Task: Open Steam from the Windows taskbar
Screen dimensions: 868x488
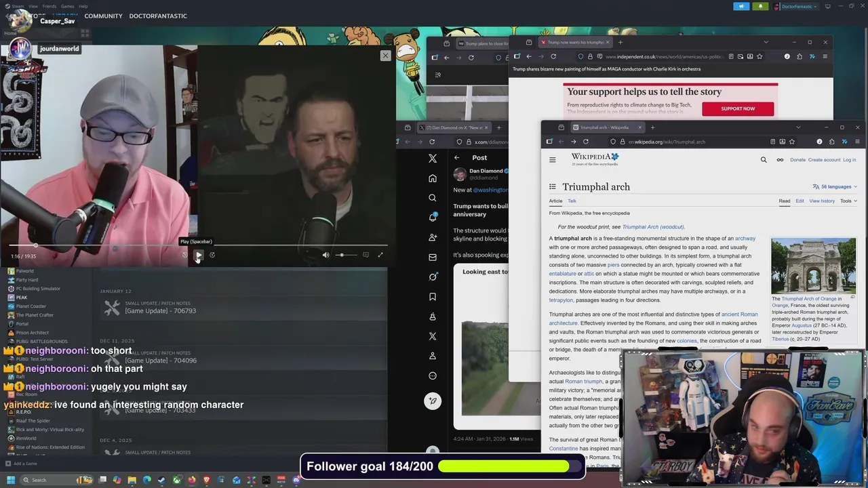Action: [x=161, y=480]
